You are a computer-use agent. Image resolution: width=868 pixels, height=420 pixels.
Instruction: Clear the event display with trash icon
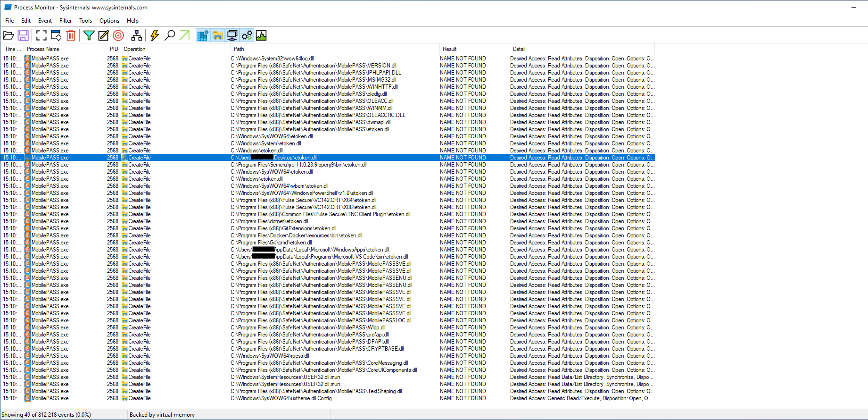click(71, 35)
